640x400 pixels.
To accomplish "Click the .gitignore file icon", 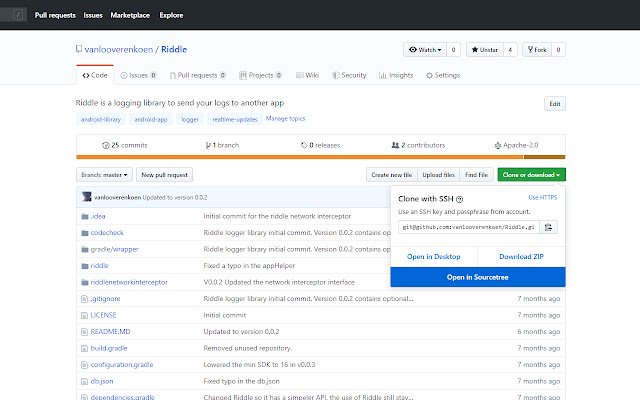I will coord(84,299).
